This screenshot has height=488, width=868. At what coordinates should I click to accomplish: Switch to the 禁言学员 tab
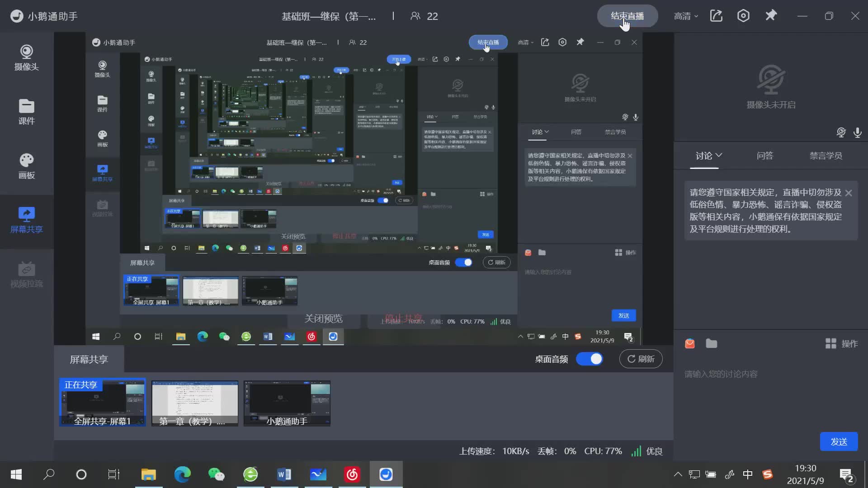826,156
